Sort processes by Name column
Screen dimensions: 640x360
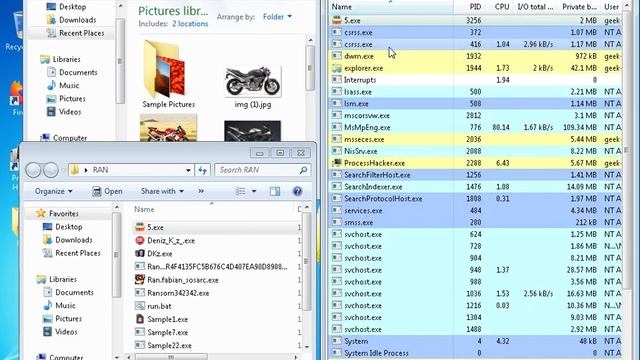[391, 7]
